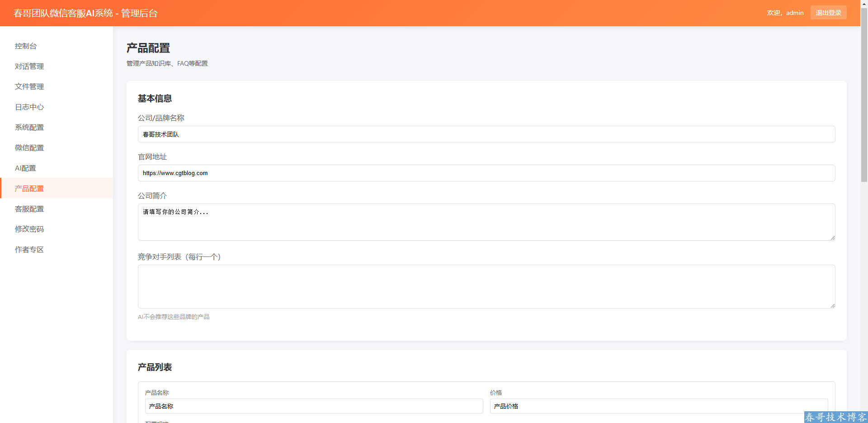Select the active 产品配置 menu item
This screenshot has height=423, width=868.
click(29, 189)
